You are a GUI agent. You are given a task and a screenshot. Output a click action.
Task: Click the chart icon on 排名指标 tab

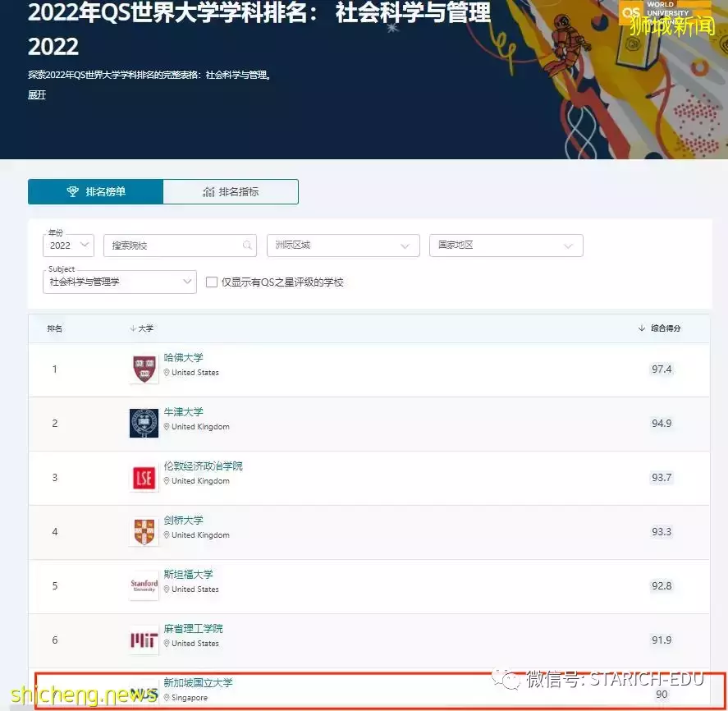tap(208, 191)
